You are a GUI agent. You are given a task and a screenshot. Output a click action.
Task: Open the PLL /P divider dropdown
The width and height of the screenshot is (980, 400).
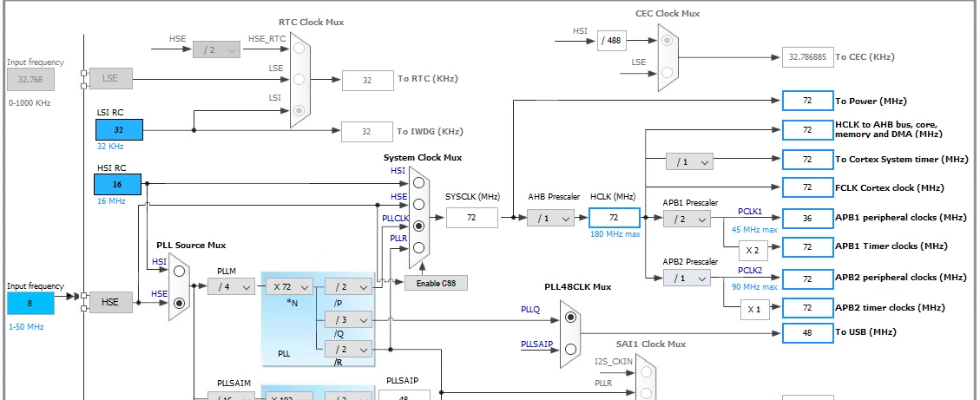(348, 287)
